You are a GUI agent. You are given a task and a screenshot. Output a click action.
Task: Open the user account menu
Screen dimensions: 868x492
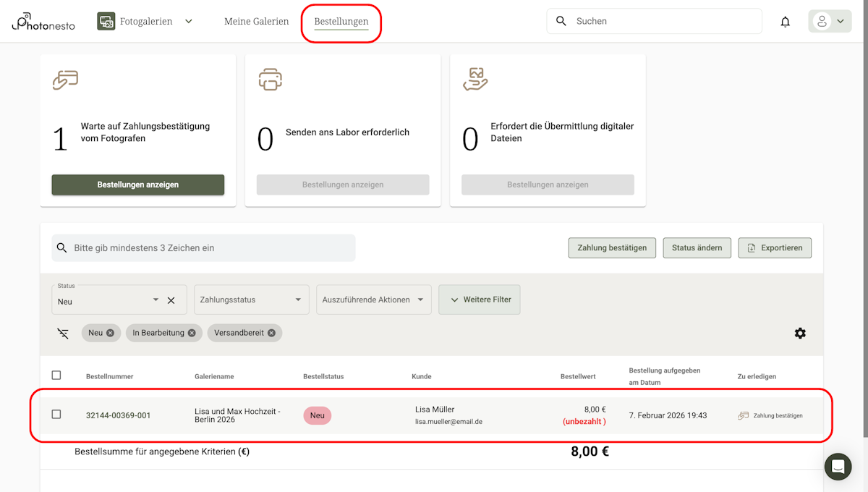(829, 22)
